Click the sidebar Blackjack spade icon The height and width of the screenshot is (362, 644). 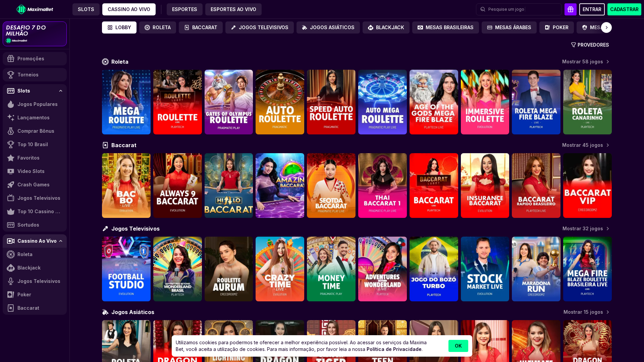pyautogui.click(x=11, y=268)
